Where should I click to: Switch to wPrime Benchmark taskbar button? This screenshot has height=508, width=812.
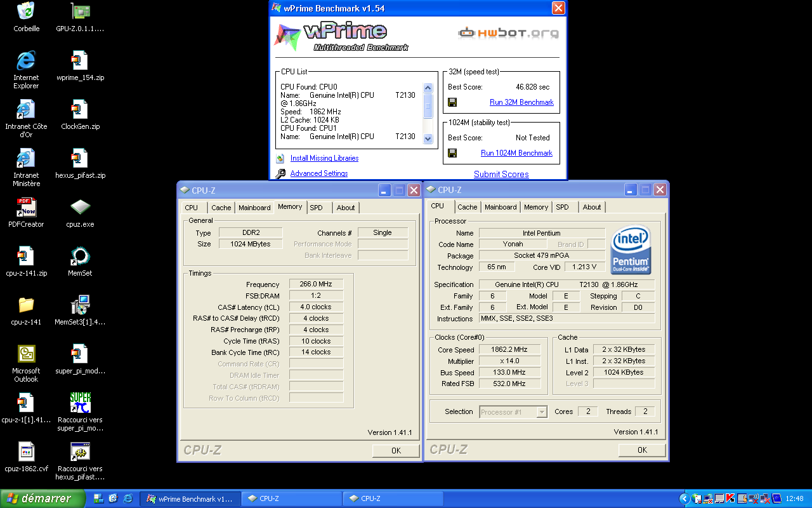pos(190,499)
